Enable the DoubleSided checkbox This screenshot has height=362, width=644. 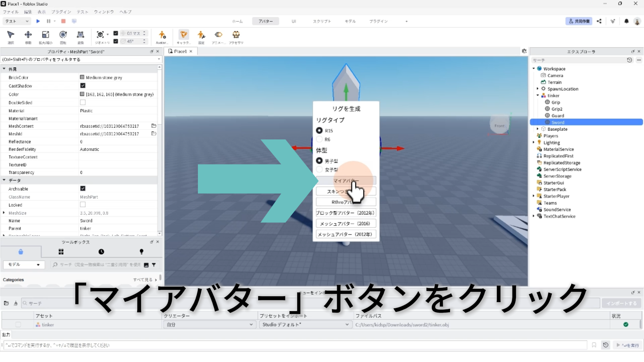[x=83, y=103]
